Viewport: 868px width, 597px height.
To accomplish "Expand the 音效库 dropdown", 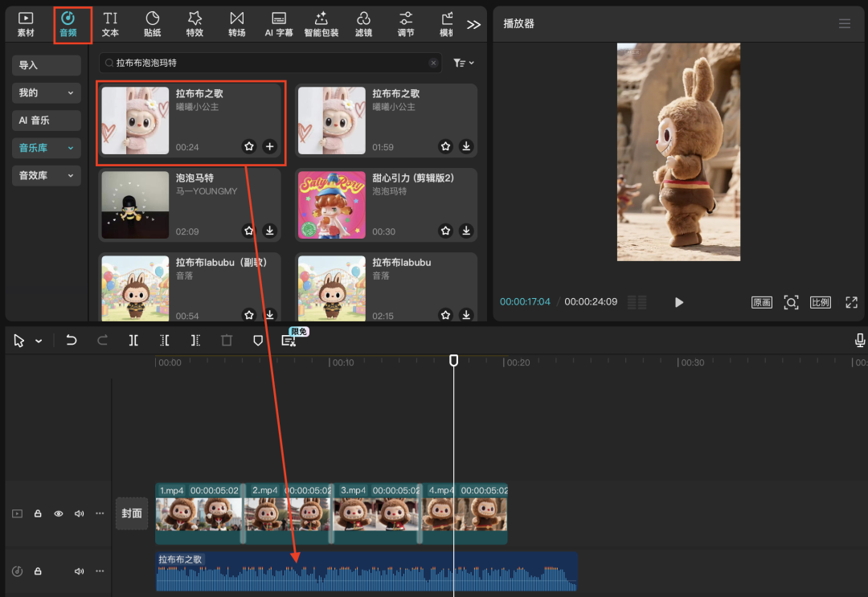I will point(47,175).
